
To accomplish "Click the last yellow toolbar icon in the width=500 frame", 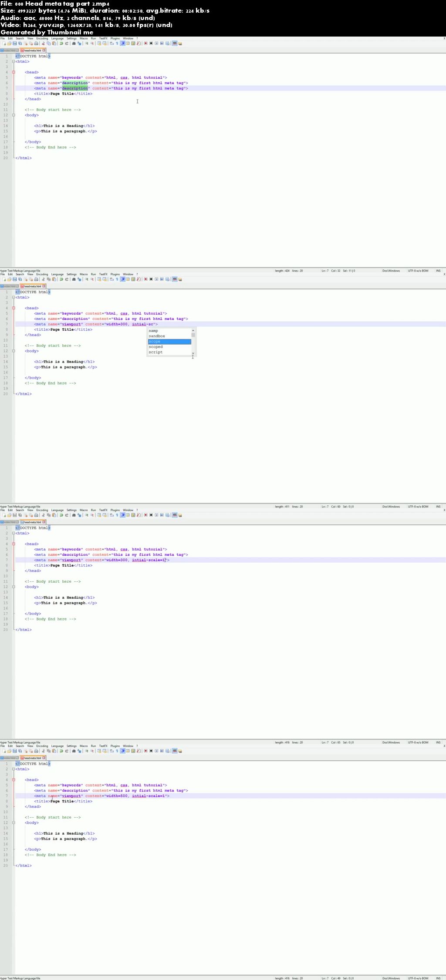I will [180, 751].
